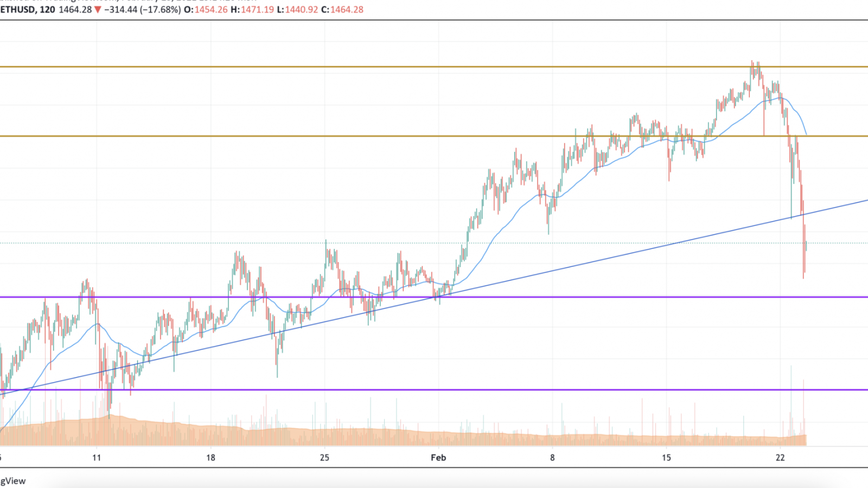Click the 8 date label on time axis
Image resolution: width=868 pixels, height=488 pixels.
(552, 458)
